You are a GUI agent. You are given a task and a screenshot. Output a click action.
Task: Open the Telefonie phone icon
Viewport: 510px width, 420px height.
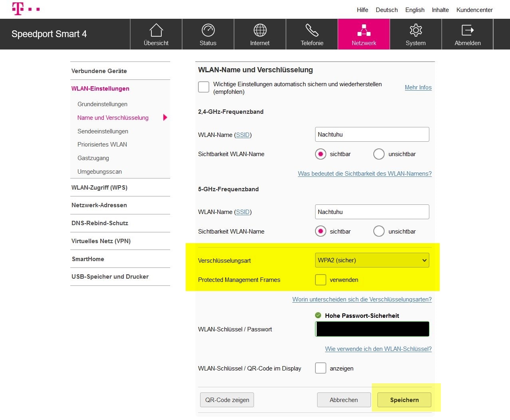click(312, 30)
